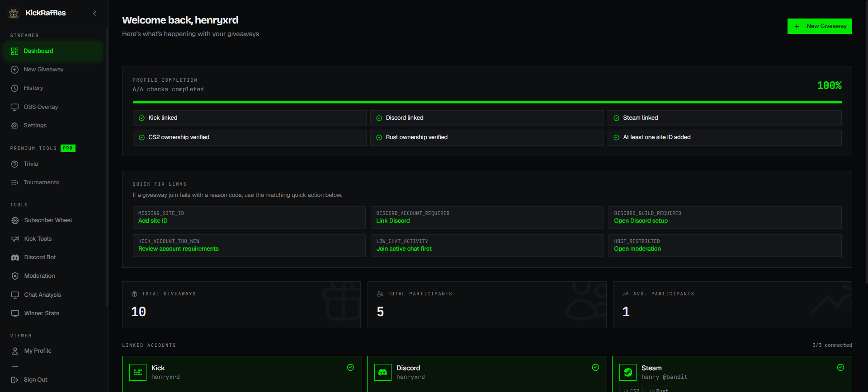Image resolution: width=868 pixels, height=392 pixels.
Task: Click the Add site ID quick fix link
Action: pyautogui.click(x=153, y=221)
